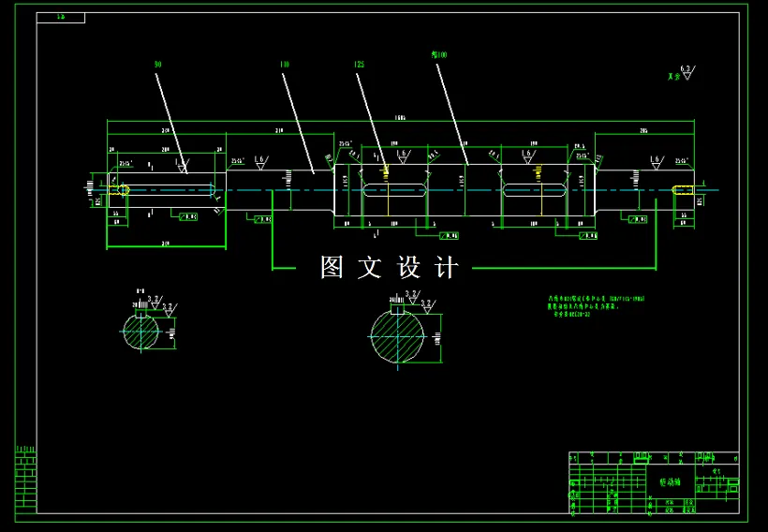Select the green leader label 90

coord(157,65)
